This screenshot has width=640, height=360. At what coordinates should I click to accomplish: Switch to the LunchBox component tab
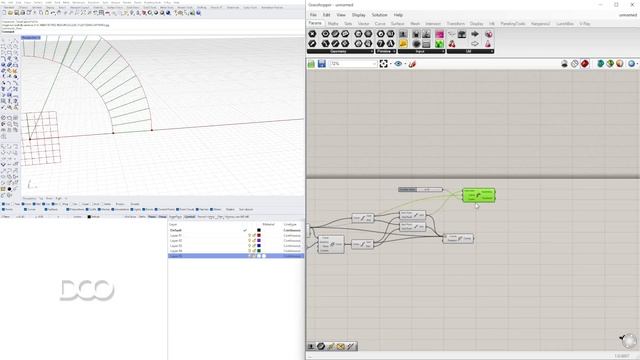coord(565,24)
